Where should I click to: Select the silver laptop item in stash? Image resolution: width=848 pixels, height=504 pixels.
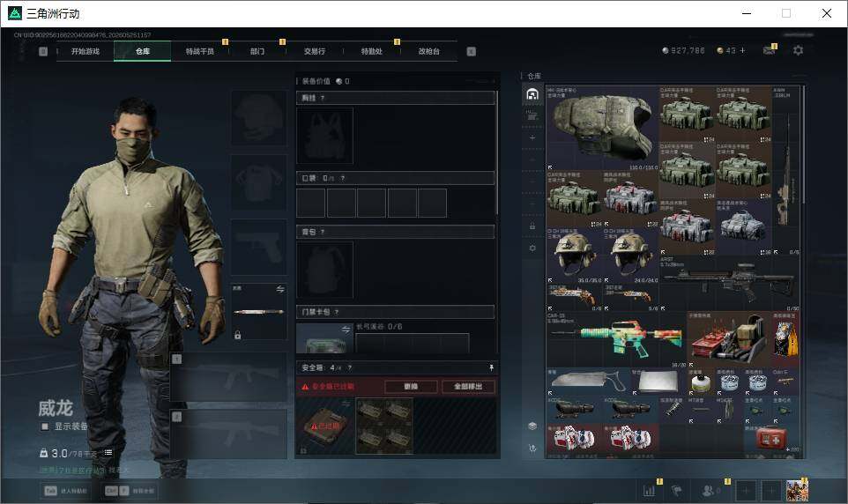pos(658,382)
